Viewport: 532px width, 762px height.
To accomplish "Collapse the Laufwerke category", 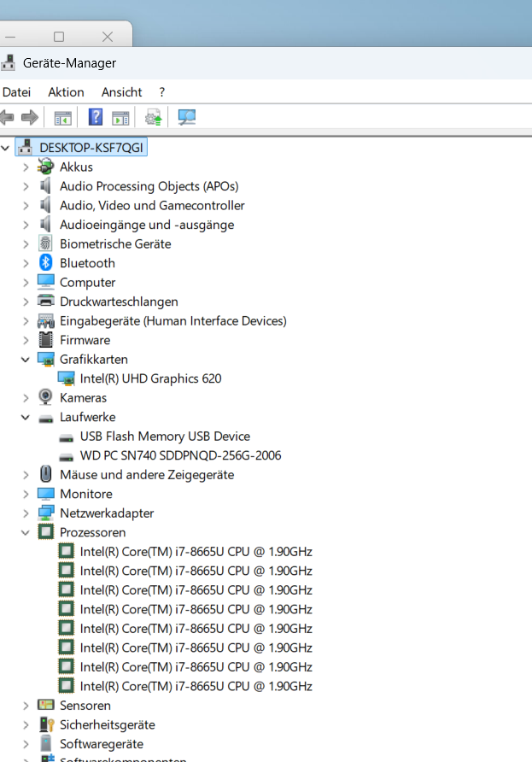I will tap(26, 417).
